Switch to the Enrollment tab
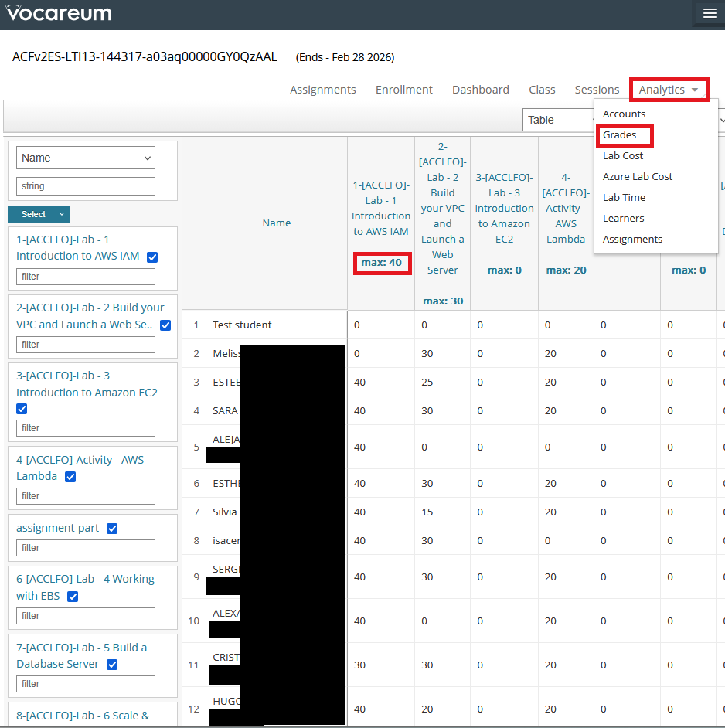This screenshot has height=728, width=725. tap(403, 90)
